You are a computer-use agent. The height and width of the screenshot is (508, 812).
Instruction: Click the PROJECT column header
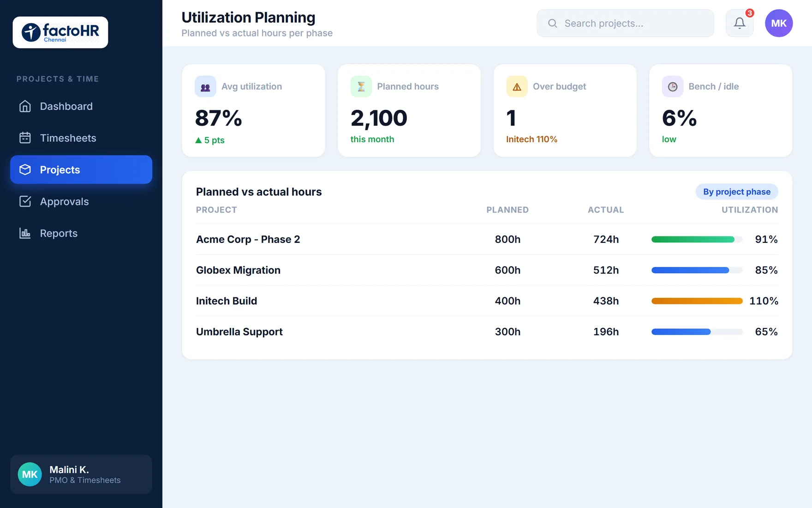[216, 210]
